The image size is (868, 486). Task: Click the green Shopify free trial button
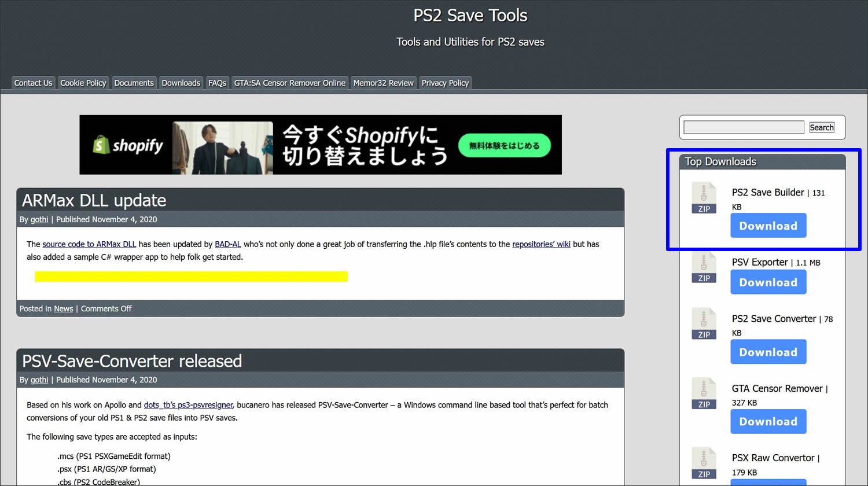[x=504, y=145]
